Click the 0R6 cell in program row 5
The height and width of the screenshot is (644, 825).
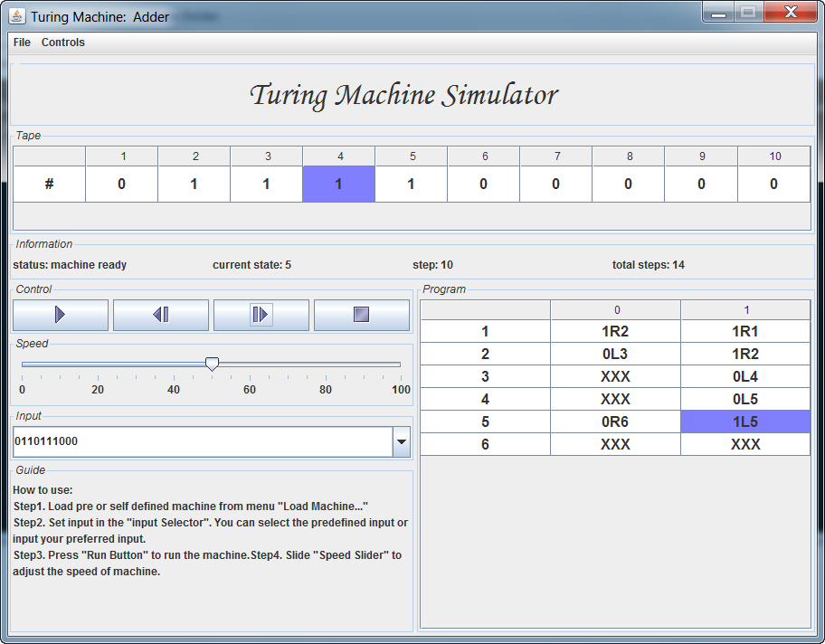coord(615,421)
